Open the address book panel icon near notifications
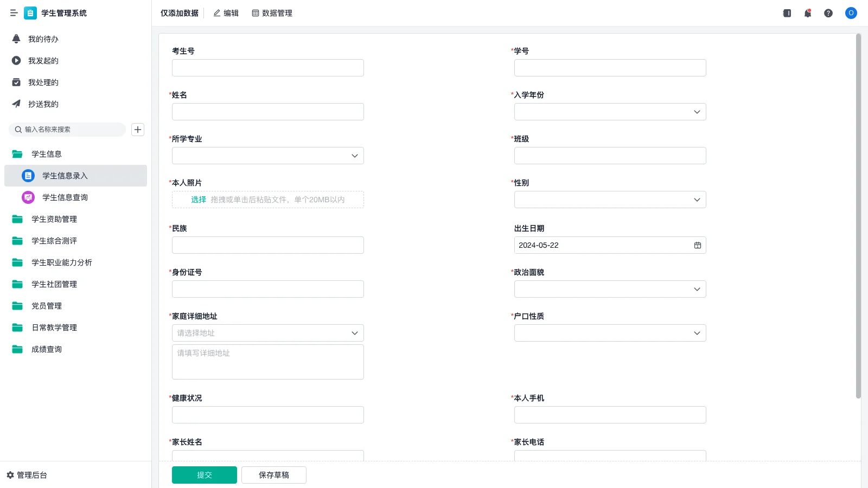Viewport: 868px width, 488px height. (786, 13)
